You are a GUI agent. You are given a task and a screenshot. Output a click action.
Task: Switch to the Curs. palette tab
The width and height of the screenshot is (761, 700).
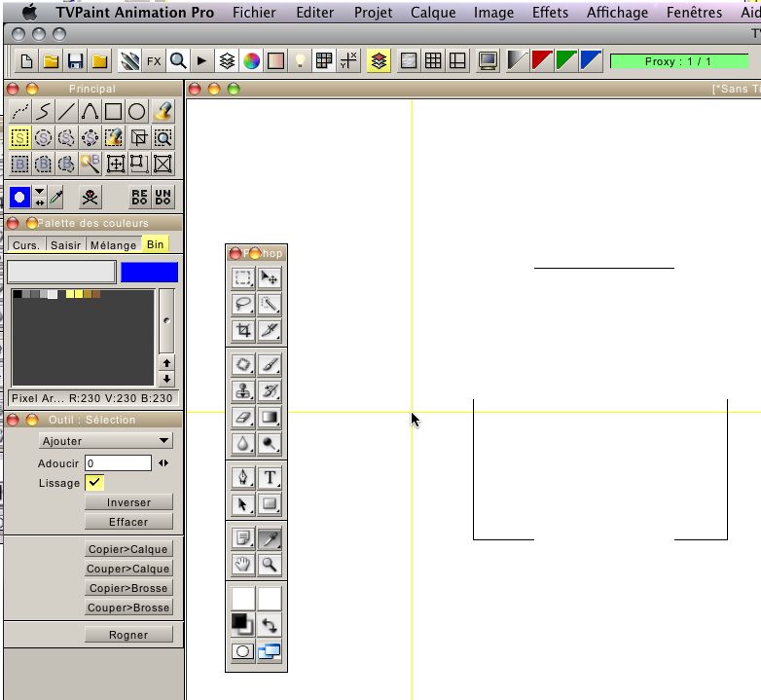(x=26, y=245)
